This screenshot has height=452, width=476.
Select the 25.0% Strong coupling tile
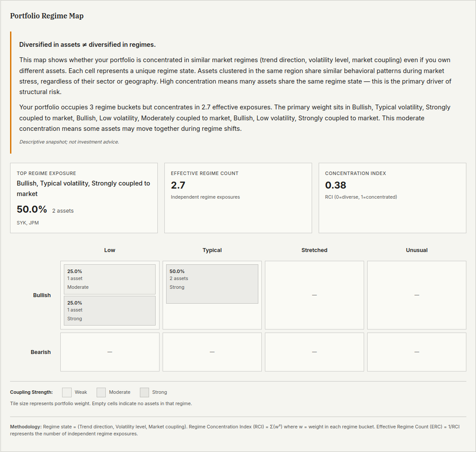[110, 311]
